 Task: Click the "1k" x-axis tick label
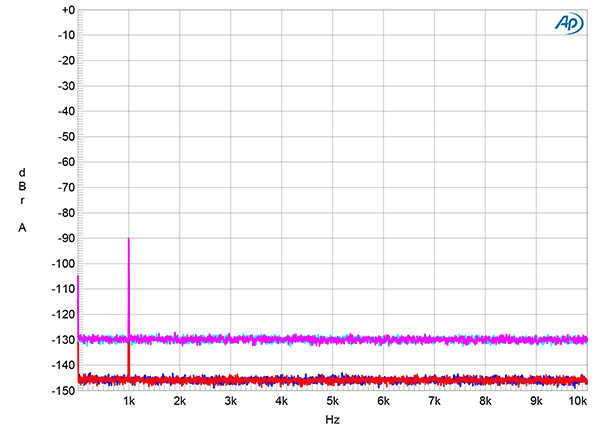pyautogui.click(x=129, y=401)
